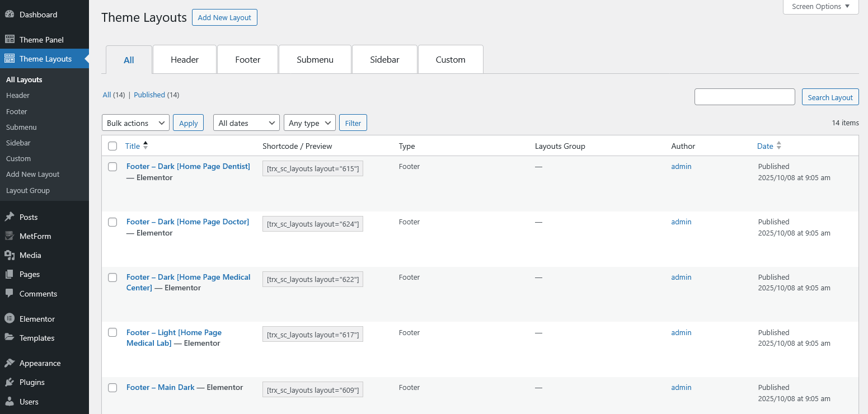Check the Footer – Dark [Home Page Dentist] row
Image resolution: width=868 pixels, height=414 pixels.
tap(112, 167)
